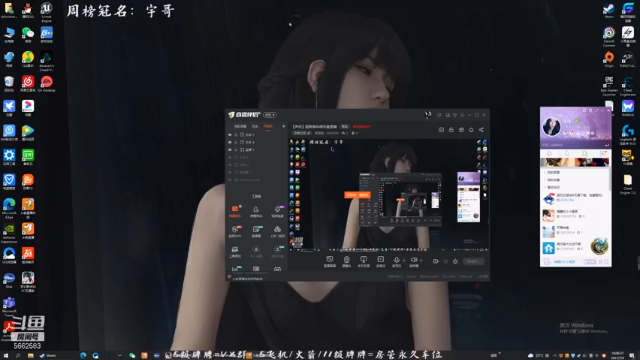Open Ubisoft Connect desktop shortcut
The height and width of the screenshot is (360, 640).
click(x=609, y=37)
